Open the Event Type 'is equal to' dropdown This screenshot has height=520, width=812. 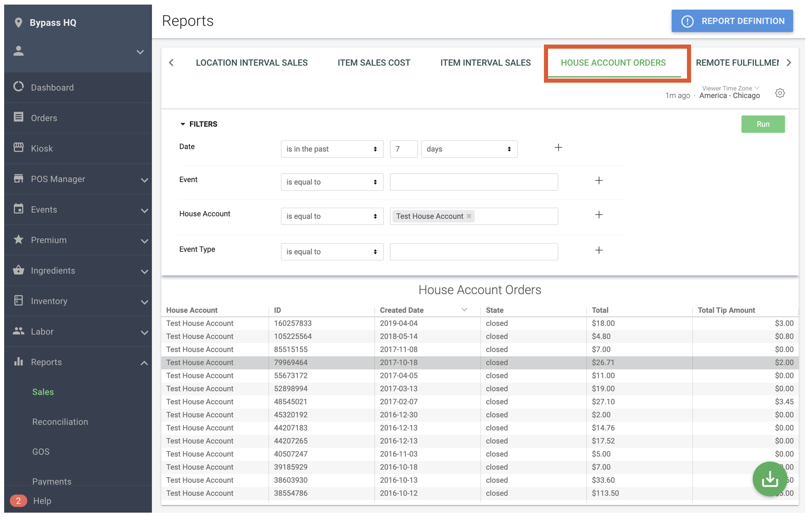332,251
